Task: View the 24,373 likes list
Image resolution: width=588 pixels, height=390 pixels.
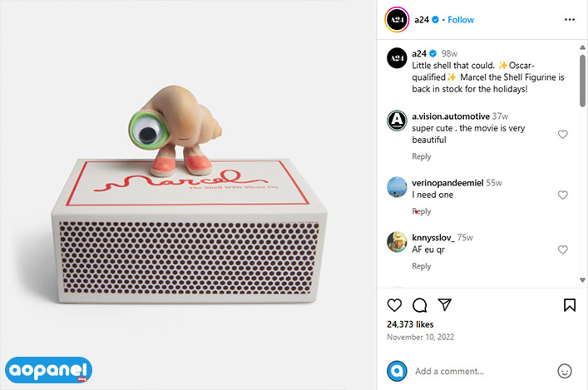Action: [410, 324]
